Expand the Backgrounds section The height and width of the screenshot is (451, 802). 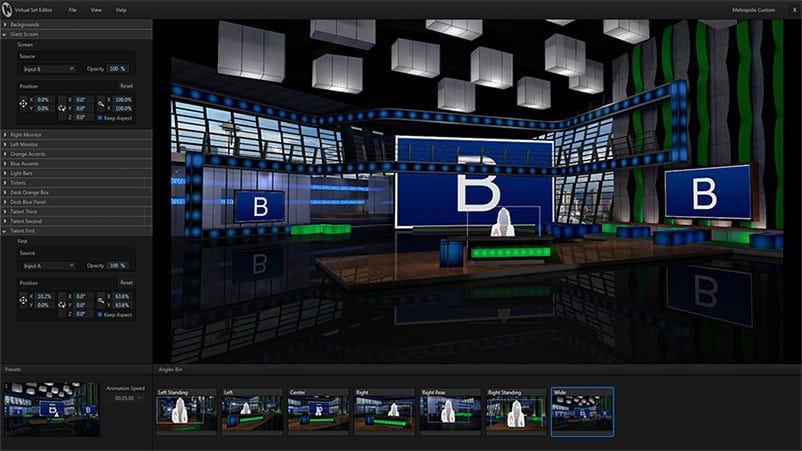[x=76, y=24]
